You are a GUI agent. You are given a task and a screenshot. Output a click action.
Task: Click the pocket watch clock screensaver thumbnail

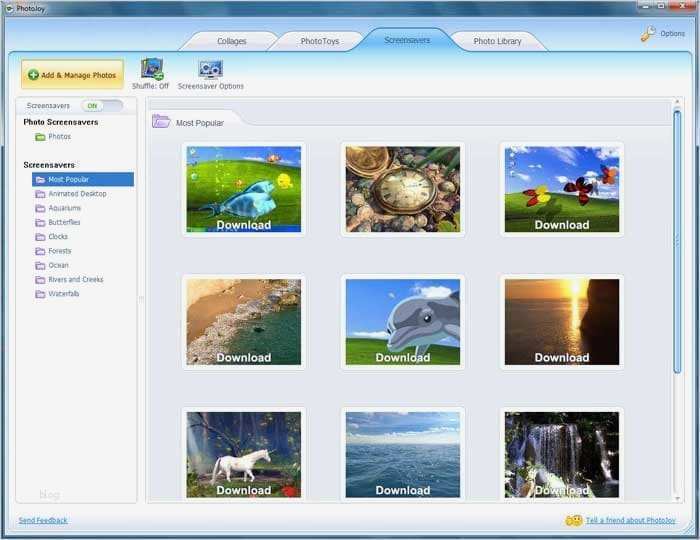pos(403,189)
